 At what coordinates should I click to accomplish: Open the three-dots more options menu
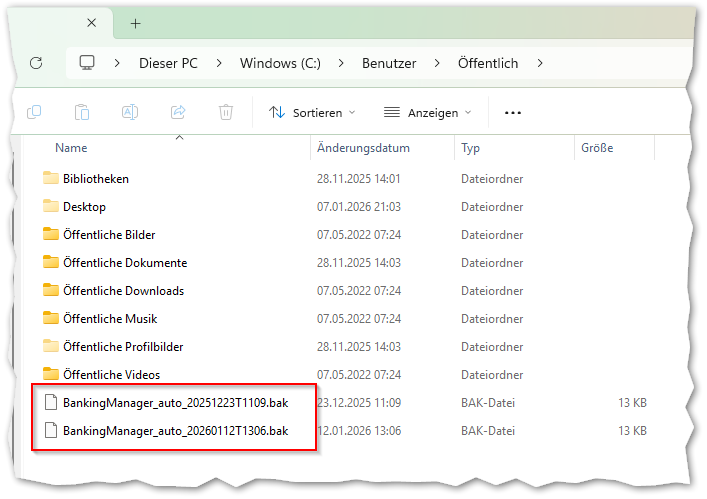pos(513,113)
